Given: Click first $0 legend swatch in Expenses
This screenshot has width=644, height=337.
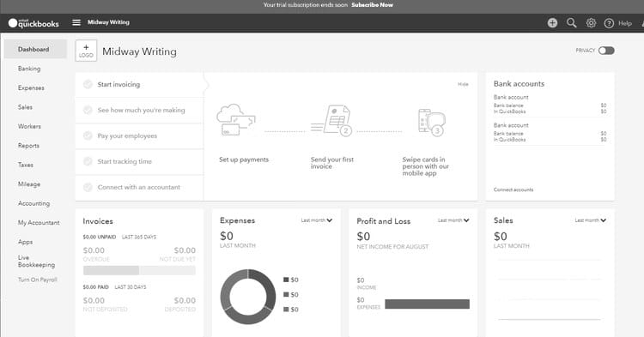Looking at the screenshot, I should click(286, 280).
